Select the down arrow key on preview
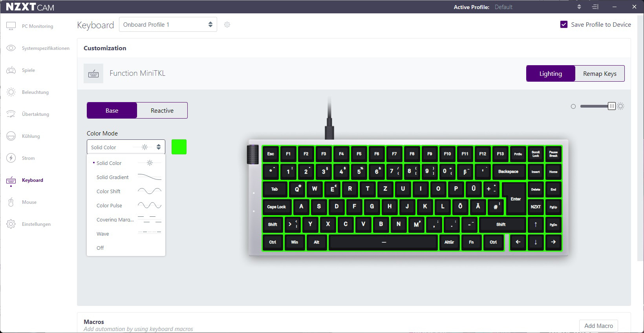 (x=536, y=242)
